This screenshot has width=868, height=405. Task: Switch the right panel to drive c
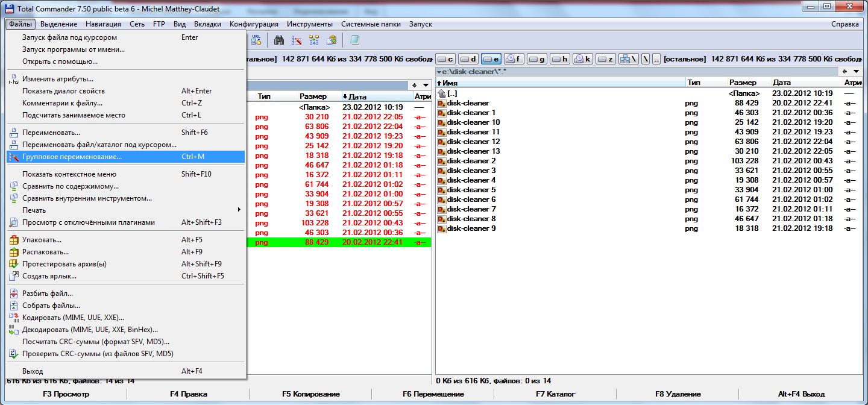445,59
